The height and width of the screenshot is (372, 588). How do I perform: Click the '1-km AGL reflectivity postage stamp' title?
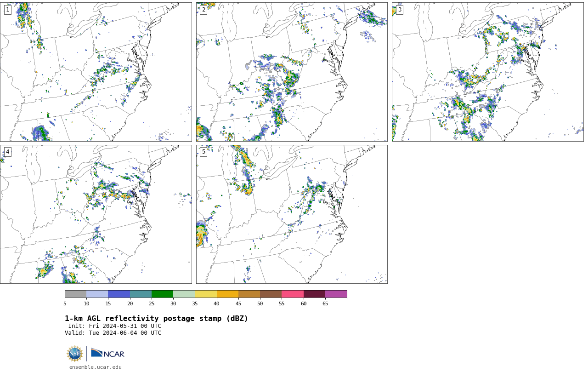156,319
